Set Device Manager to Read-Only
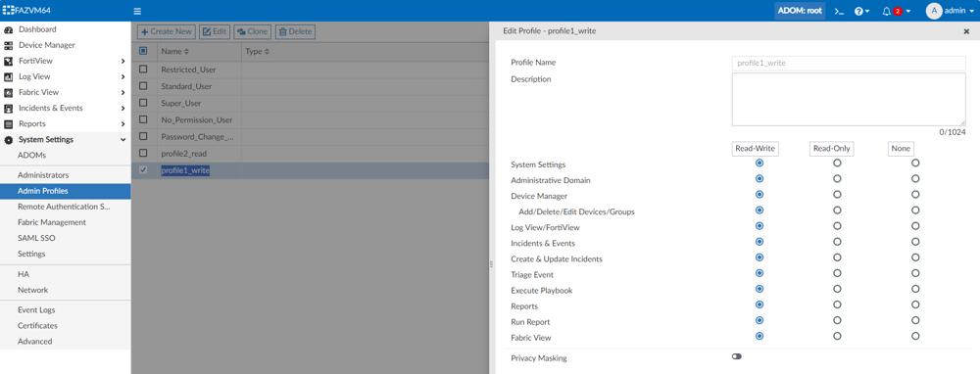 pyautogui.click(x=837, y=195)
